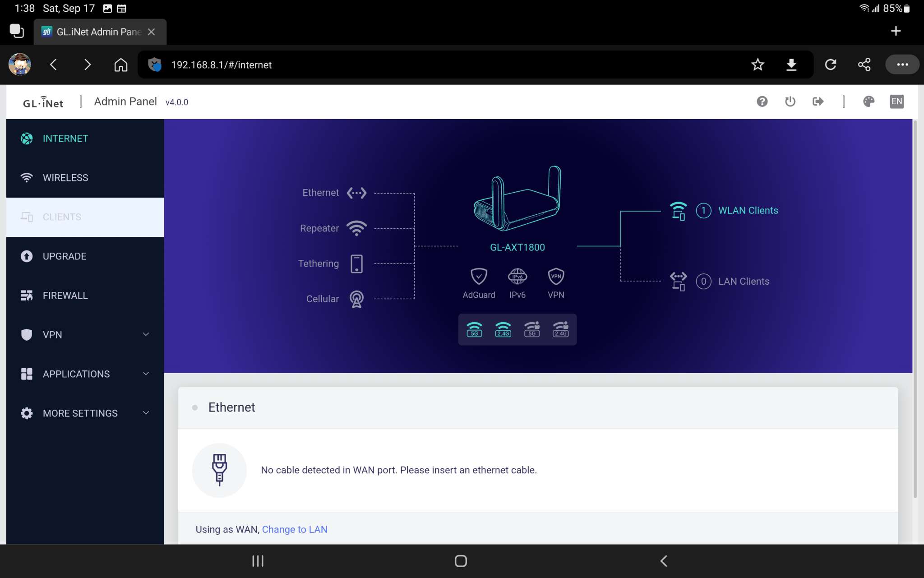The height and width of the screenshot is (578, 924).
Task: Open the WLAN Clients link
Action: click(748, 211)
